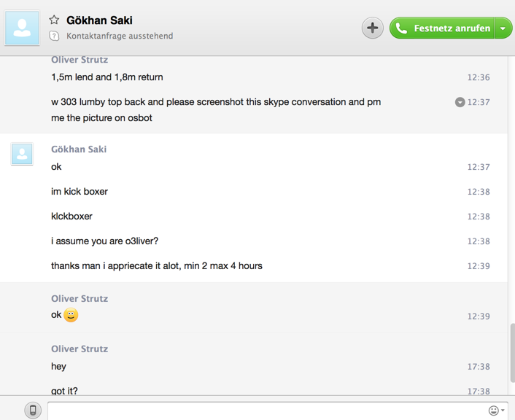515x420 pixels.
Task: Star Gökhan Saki as a favorite
Action: 54,20
